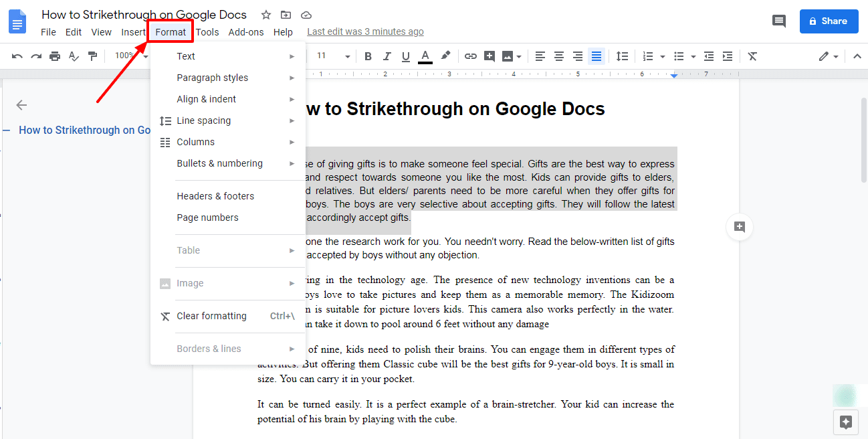Run spelling and grammar check icon
The image size is (868, 439).
tap(74, 56)
